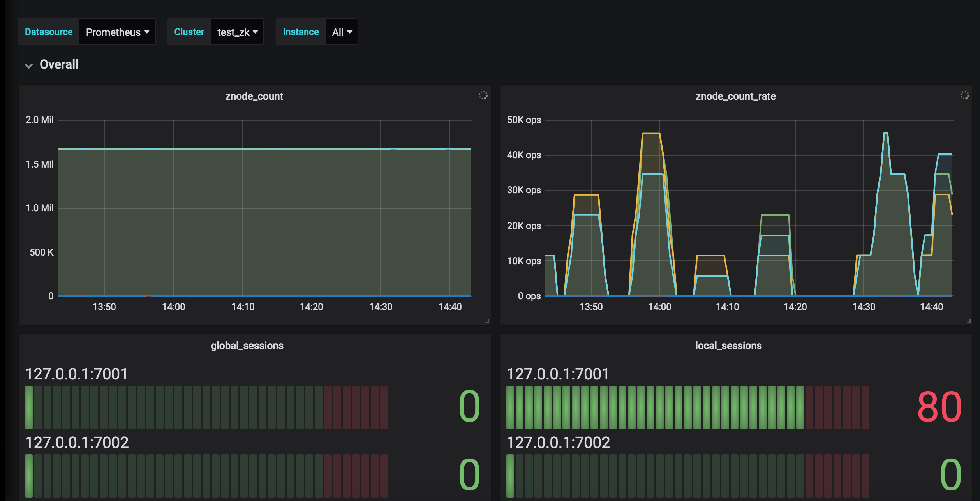The height and width of the screenshot is (501, 980).
Task: Collapse the Overall row chevron
Action: pyautogui.click(x=29, y=65)
